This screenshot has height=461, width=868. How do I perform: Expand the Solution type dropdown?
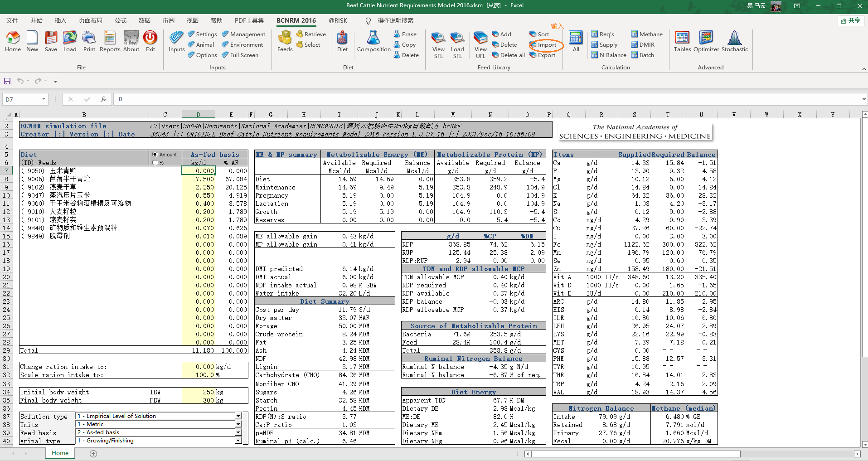tap(238, 416)
